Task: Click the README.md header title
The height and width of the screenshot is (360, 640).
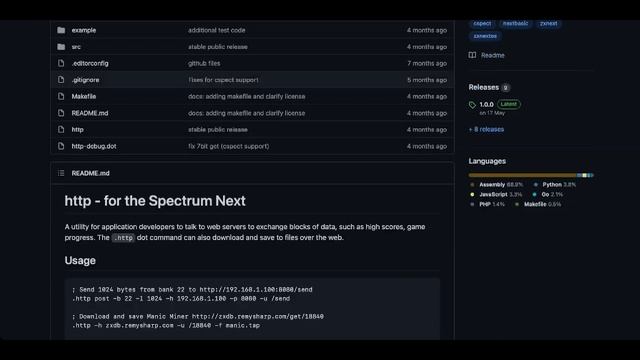Action: point(91,173)
